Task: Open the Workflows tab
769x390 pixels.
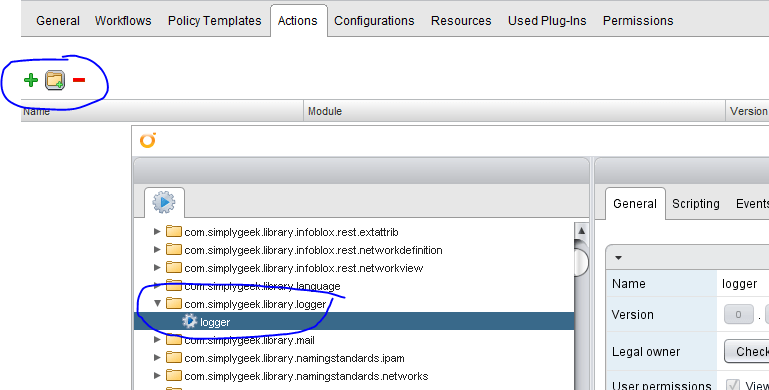Action: (x=123, y=21)
